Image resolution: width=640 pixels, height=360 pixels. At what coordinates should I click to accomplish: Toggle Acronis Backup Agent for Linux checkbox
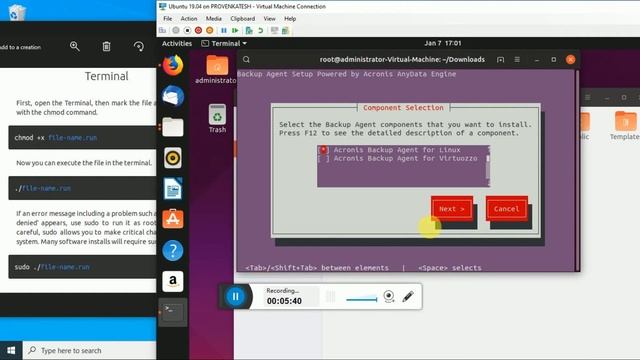coord(323,150)
